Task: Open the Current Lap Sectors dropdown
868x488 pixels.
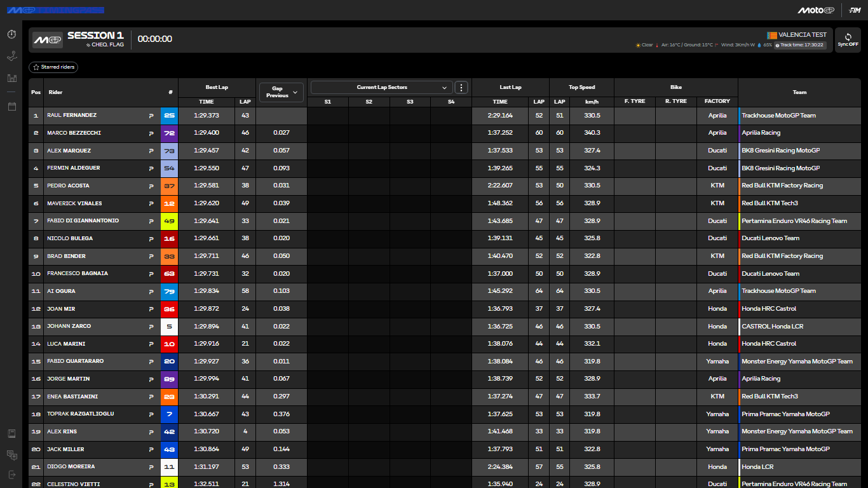Action: 381,88
